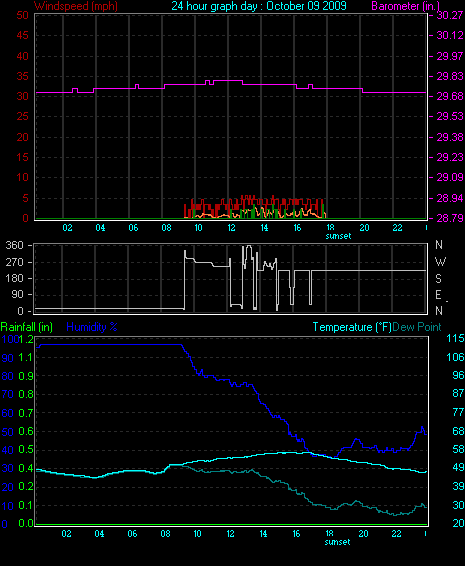The height and width of the screenshot is (566, 465).
Task: Click the 'Temperature (°F)' legend label
Action: [352, 327]
